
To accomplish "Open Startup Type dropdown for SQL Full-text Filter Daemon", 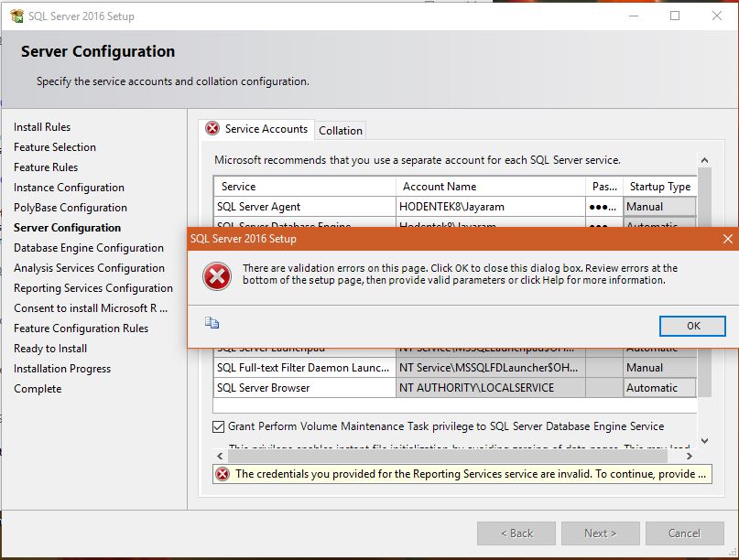I will (x=659, y=367).
